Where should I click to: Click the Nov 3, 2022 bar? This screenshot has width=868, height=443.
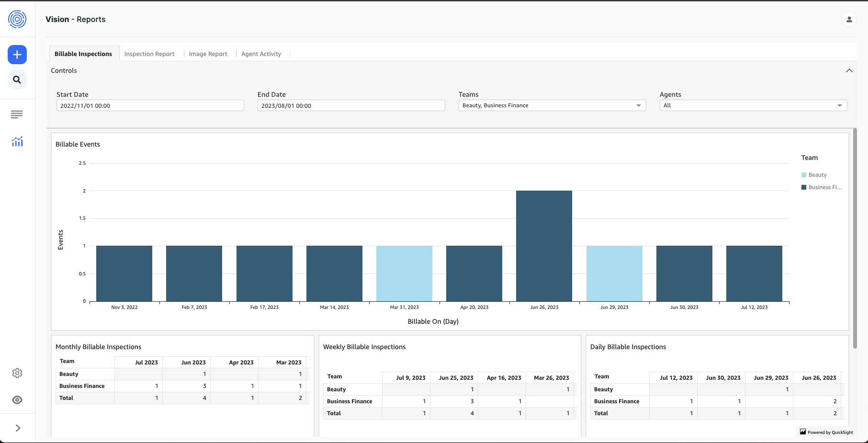point(124,273)
